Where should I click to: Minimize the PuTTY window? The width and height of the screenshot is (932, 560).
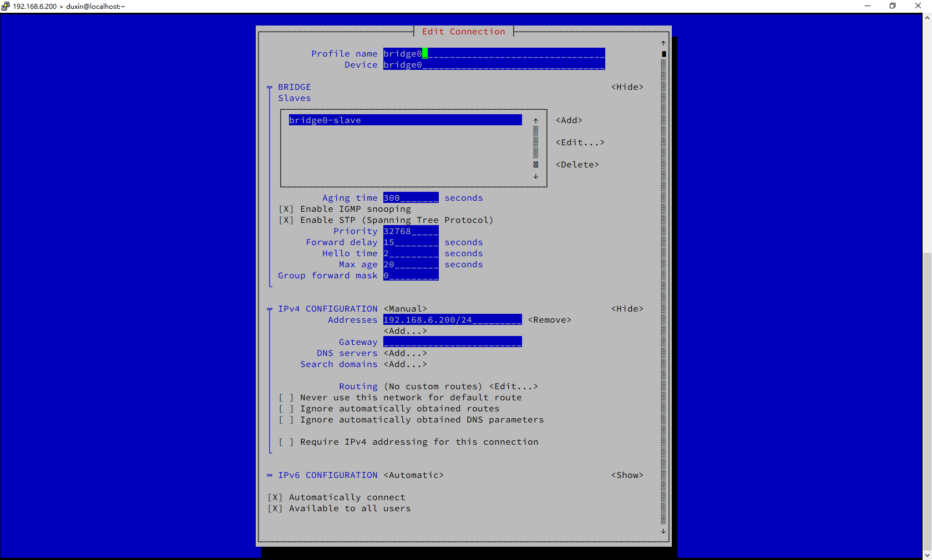point(868,6)
